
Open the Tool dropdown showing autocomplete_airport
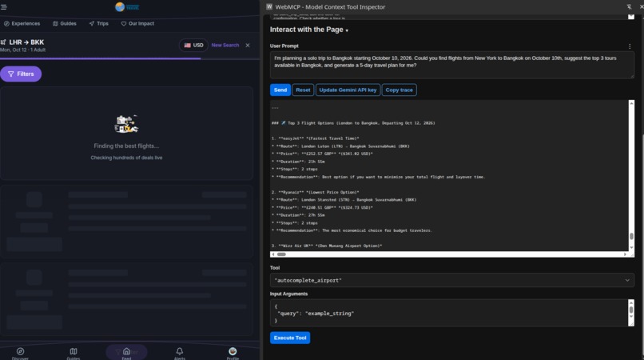point(451,280)
